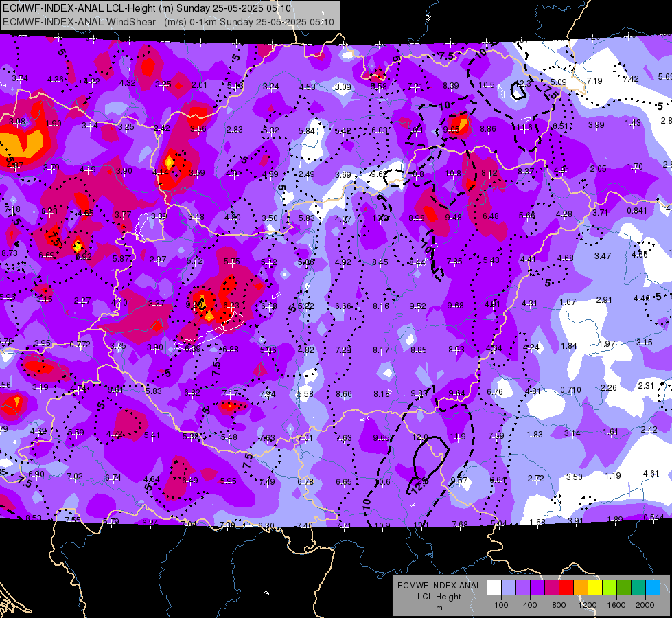The image size is (672, 618).
Task: Click the legend unit label m
Action: click(439, 608)
